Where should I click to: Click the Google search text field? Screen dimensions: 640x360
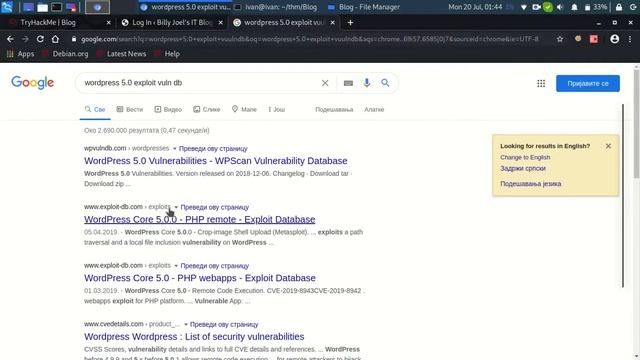[200, 83]
